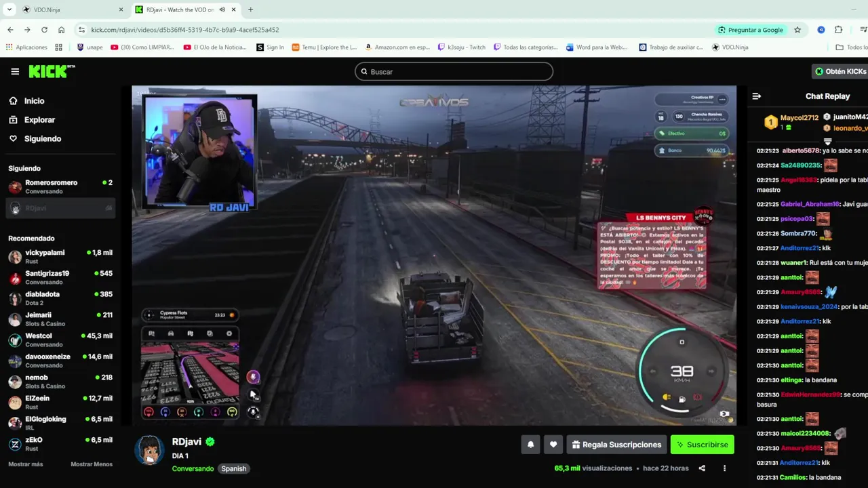868x488 pixels.
Task: Open the three-dot video options menu
Action: tap(724, 468)
